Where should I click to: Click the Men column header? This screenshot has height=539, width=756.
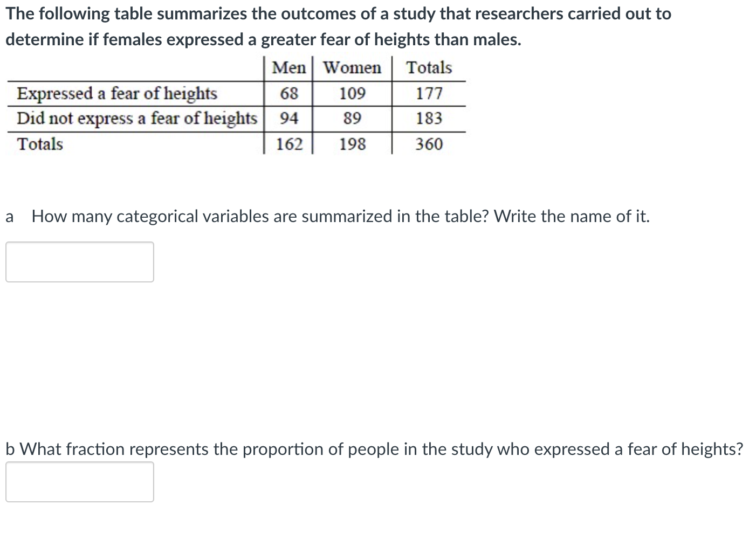pyautogui.click(x=289, y=67)
